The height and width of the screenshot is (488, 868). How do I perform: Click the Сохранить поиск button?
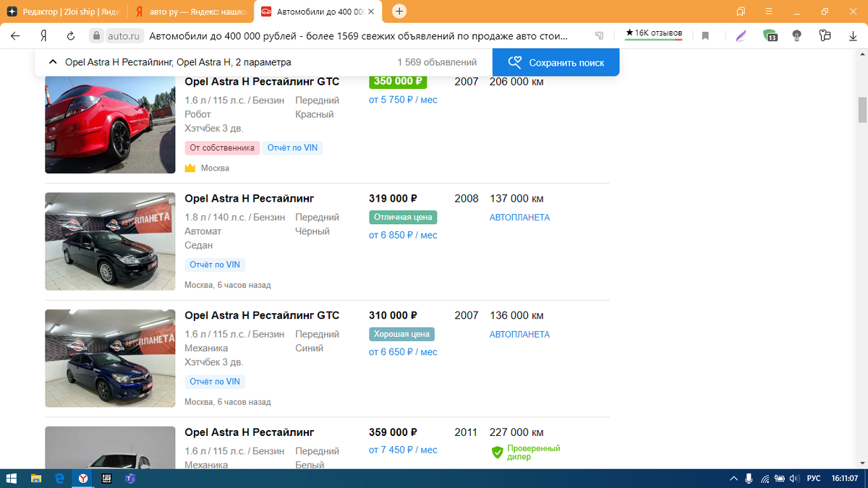pyautogui.click(x=556, y=62)
